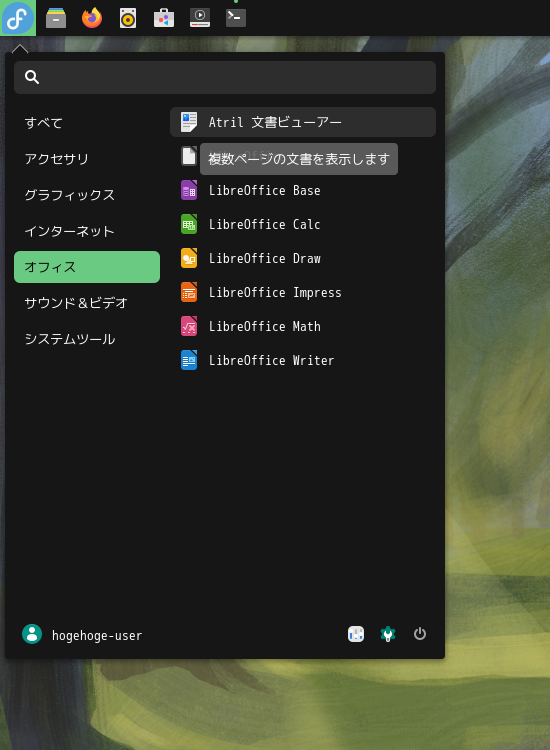Click the LibreOffice Base icon
The height and width of the screenshot is (750, 550).
189,190
